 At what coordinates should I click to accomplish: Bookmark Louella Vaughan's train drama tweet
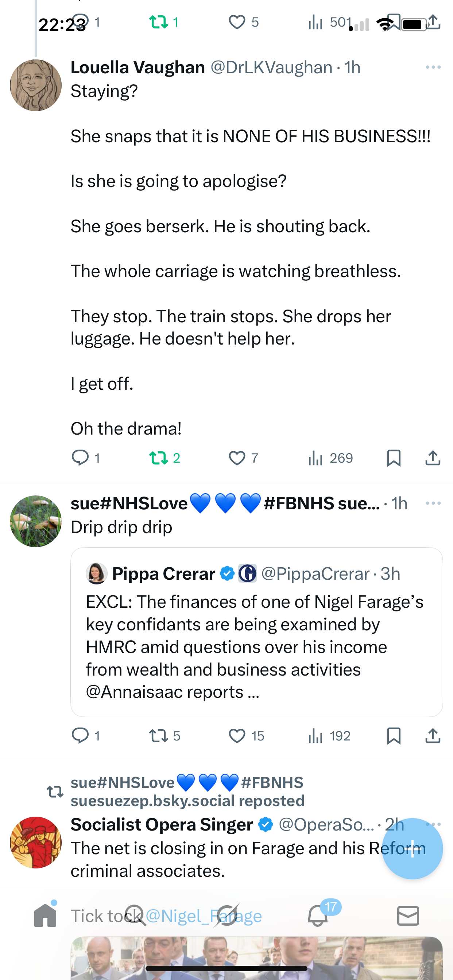click(x=393, y=458)
